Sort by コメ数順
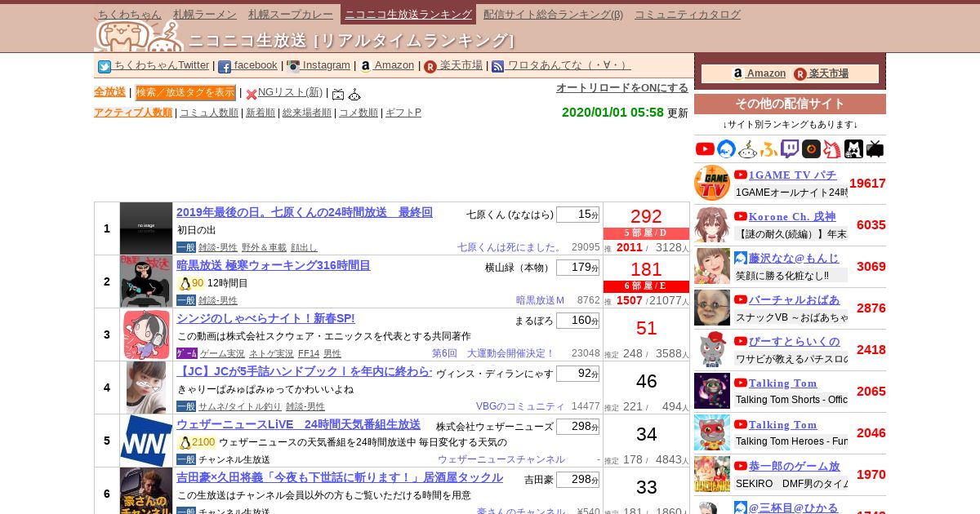 click(x=359, y=113)
